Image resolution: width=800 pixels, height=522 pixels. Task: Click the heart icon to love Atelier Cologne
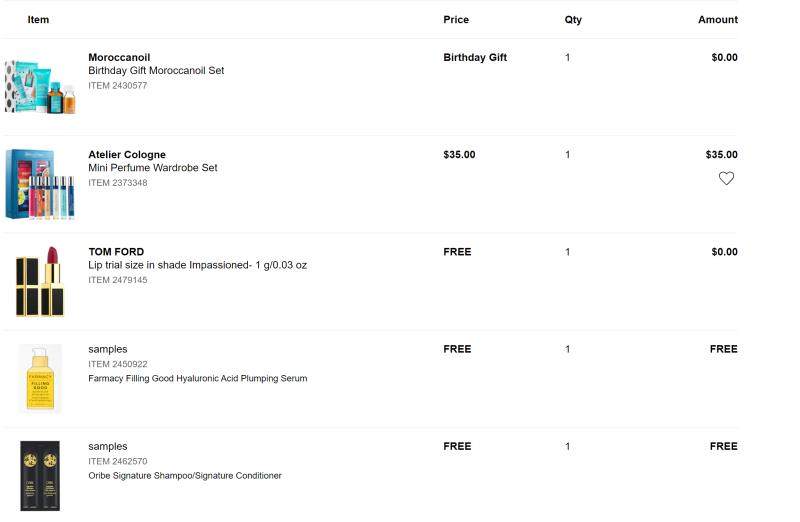[x=726, y=178]
